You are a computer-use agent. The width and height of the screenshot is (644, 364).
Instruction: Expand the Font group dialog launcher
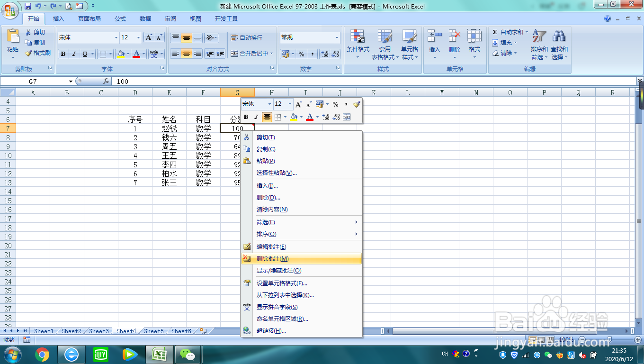[x=162, y=68]
